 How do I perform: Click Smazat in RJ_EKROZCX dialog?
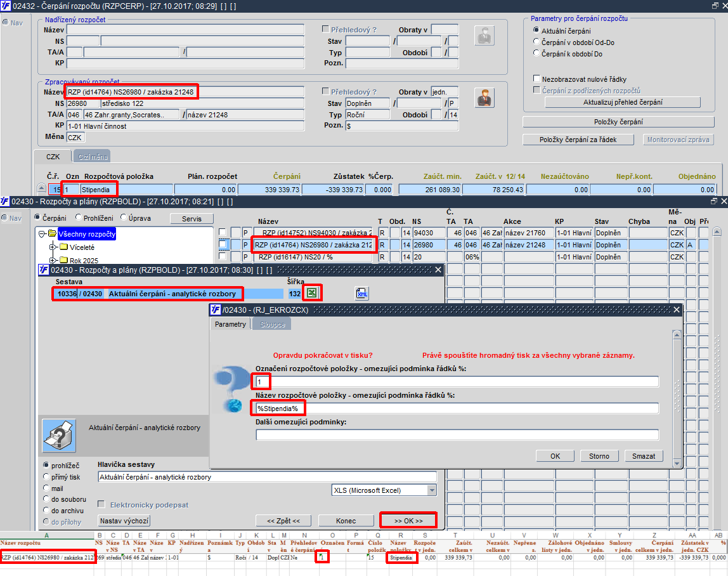(644, 456)
